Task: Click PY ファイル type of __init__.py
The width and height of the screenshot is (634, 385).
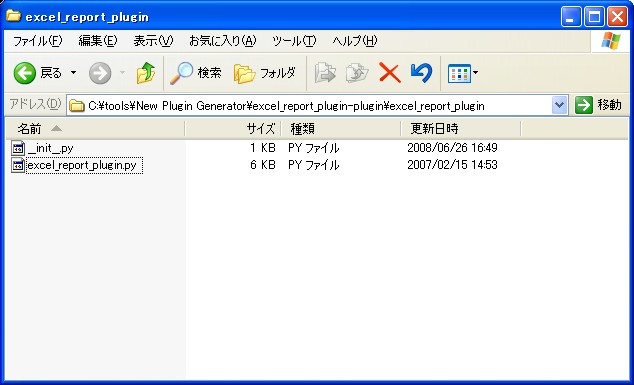Action: (313, 148)
